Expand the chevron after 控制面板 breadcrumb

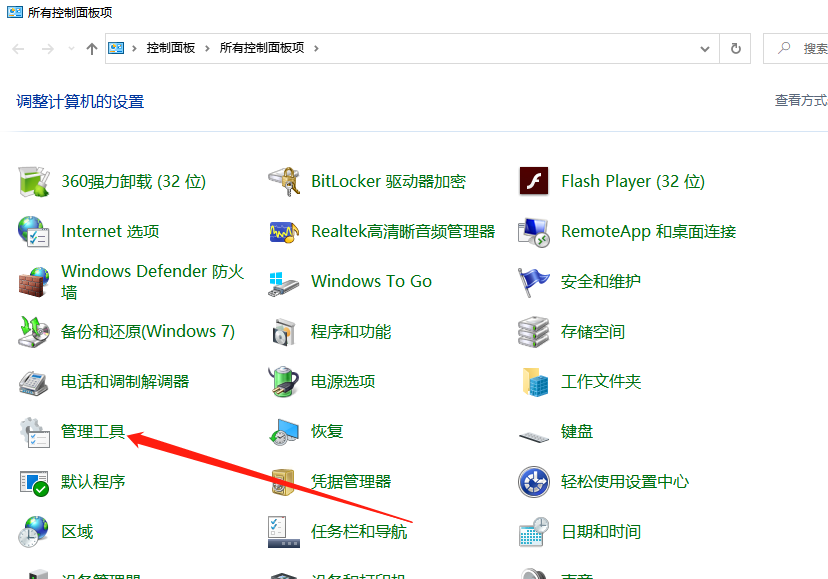point(207,49)
